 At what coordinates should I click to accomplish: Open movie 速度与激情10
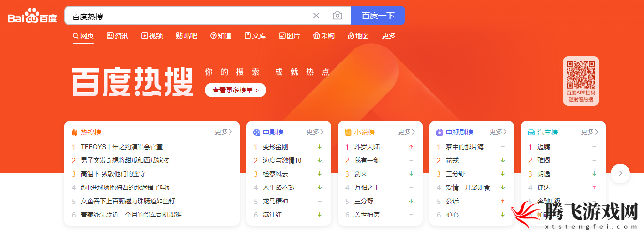pyautogui.click(x=282, y=160)
